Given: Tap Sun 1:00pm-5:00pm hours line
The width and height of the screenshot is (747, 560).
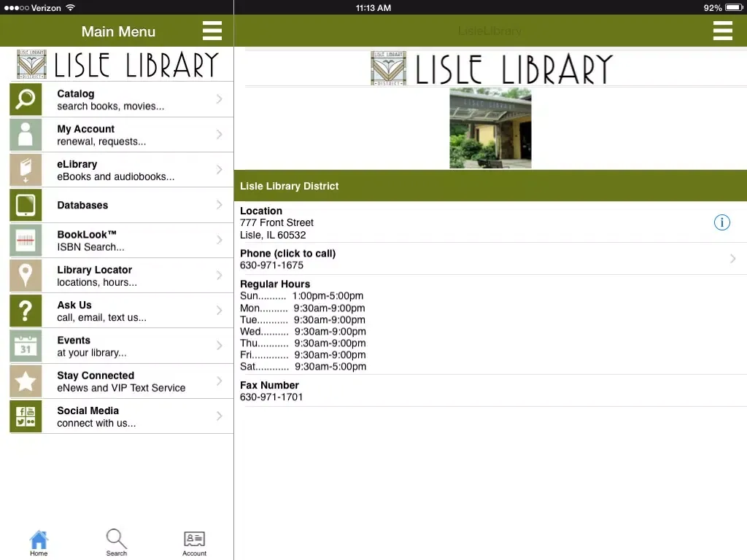Looking at the screenshot, I should tap(301, 296).
